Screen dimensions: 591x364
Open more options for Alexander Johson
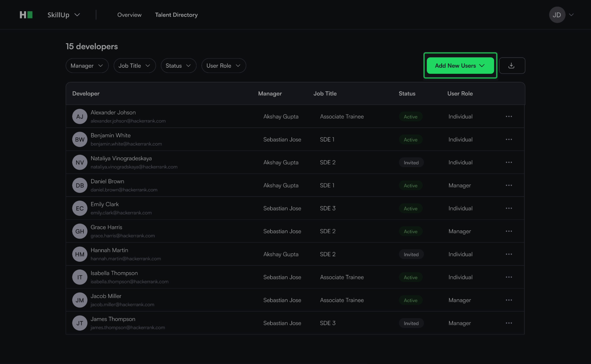tap(509, 117)
